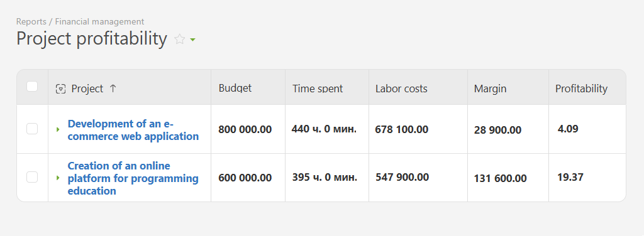Screen dimensions: 644x236
Task: Toggle ascending sort arrow next to Project
Action: pyautogui.click(x=113, y=88)
